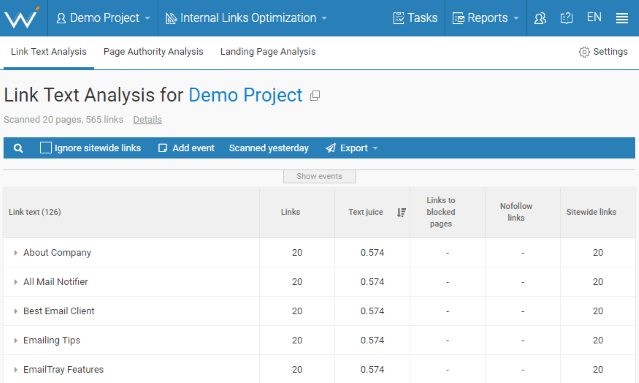
Task: Click the Internal Links Optimization tool icon
Action: click(x=171, y=18)
